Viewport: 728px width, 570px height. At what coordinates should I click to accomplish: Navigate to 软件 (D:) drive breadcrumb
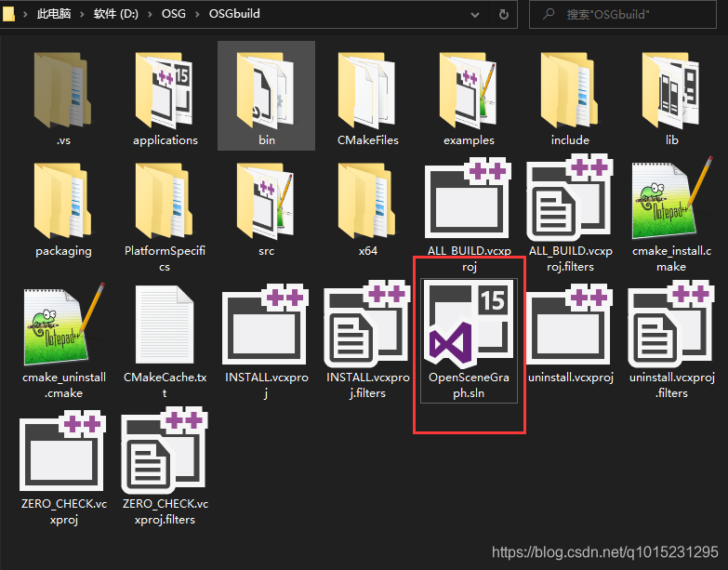click(115, 14)
